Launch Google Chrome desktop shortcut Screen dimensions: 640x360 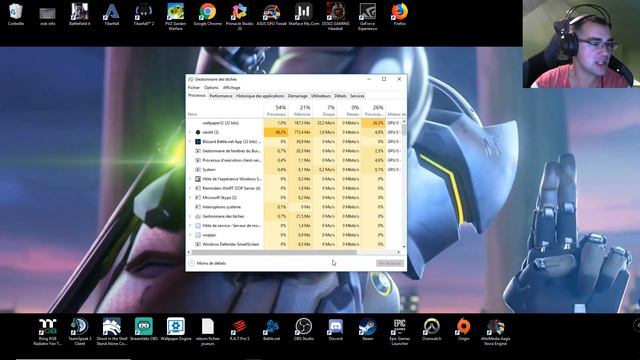point(207,15)
